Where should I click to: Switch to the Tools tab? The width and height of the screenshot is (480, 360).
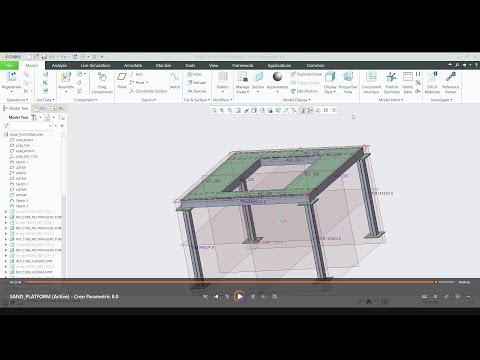[x=190, y=65]
